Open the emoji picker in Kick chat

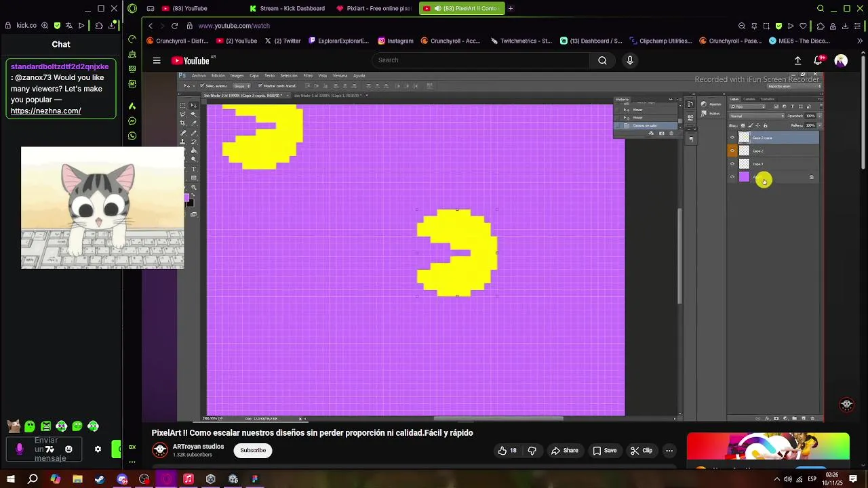pyautogui.click(x=68, y=449)
